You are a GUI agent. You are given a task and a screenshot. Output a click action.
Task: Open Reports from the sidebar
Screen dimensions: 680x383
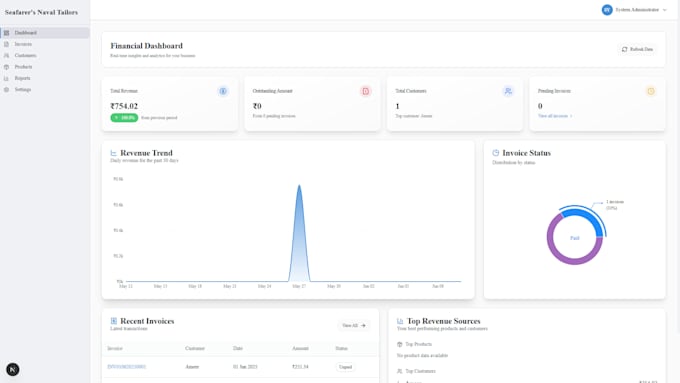click(x=45, y=78)
